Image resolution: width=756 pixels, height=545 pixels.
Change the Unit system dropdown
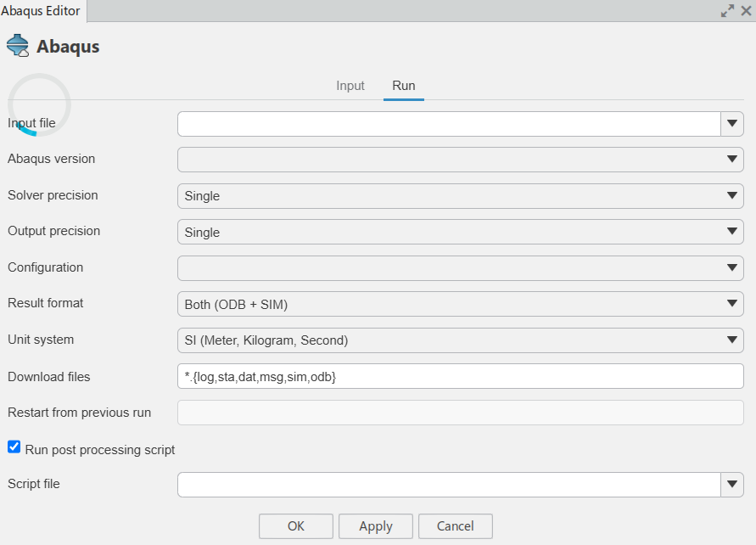pyautogui.click(x=460, y=340)
